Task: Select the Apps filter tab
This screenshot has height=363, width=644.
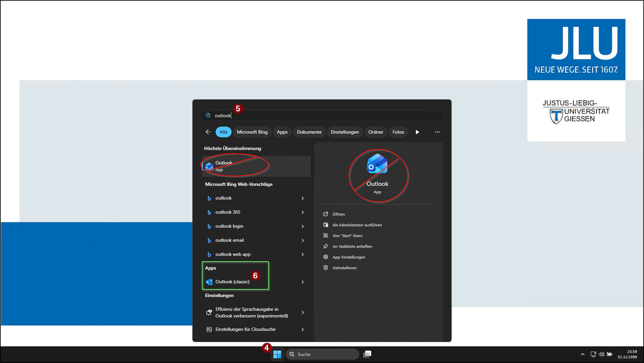Action: [282, 132]
